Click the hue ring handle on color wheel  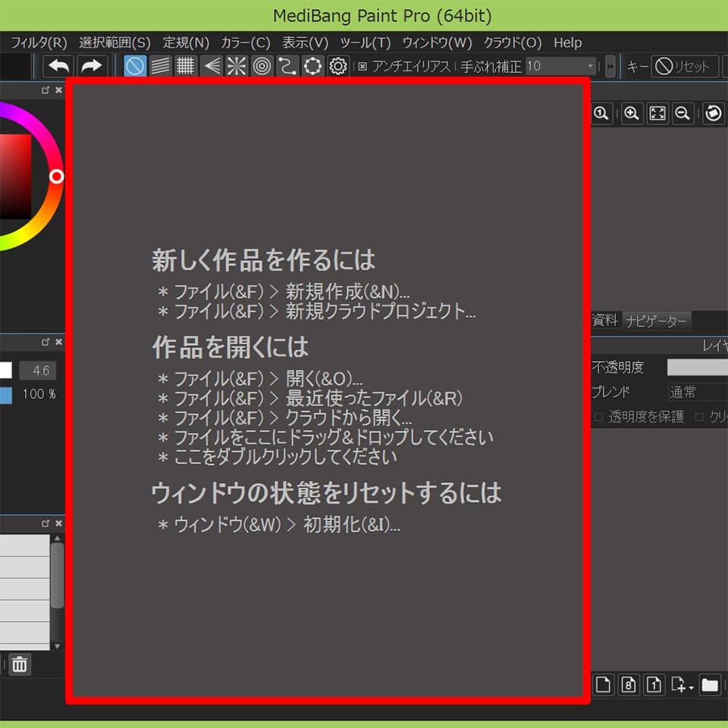click(57, 177)
